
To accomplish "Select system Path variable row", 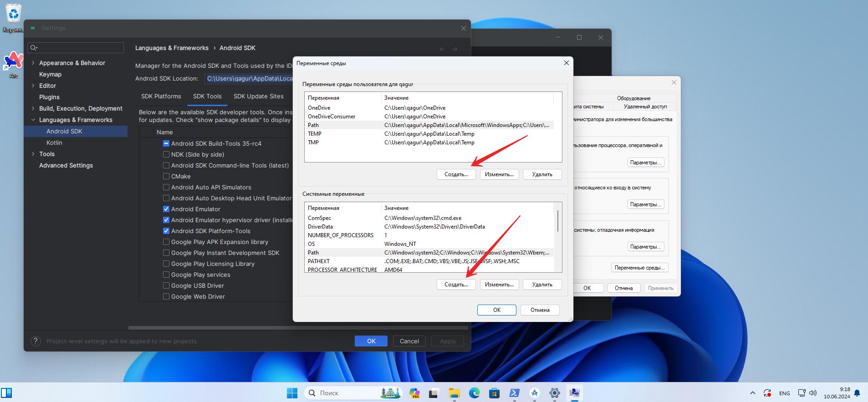I will point(429,253).
